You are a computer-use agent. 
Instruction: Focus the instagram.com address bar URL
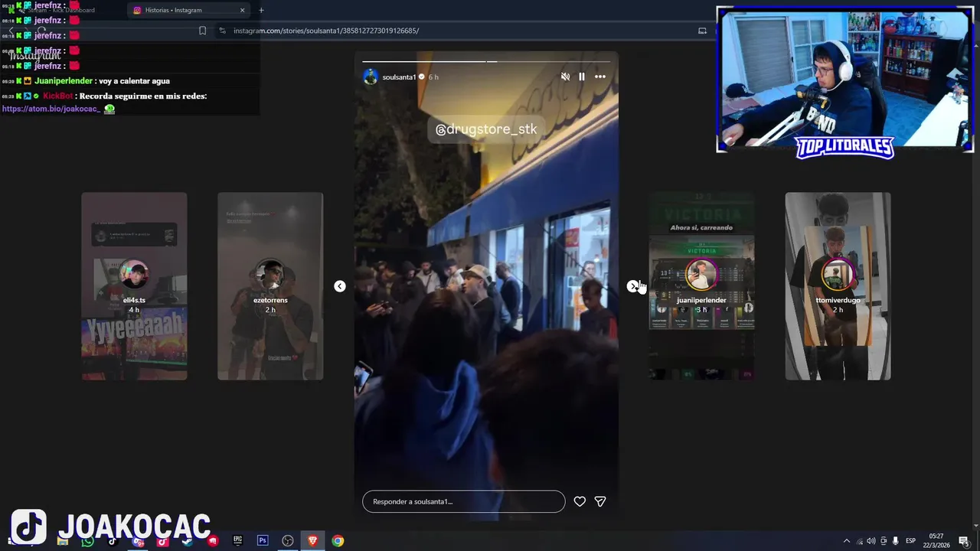(x=326, y=31)
